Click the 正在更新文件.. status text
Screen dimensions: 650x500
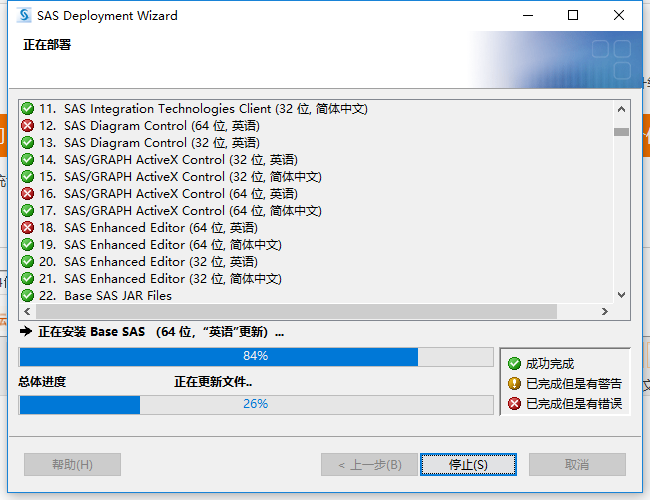213,381
